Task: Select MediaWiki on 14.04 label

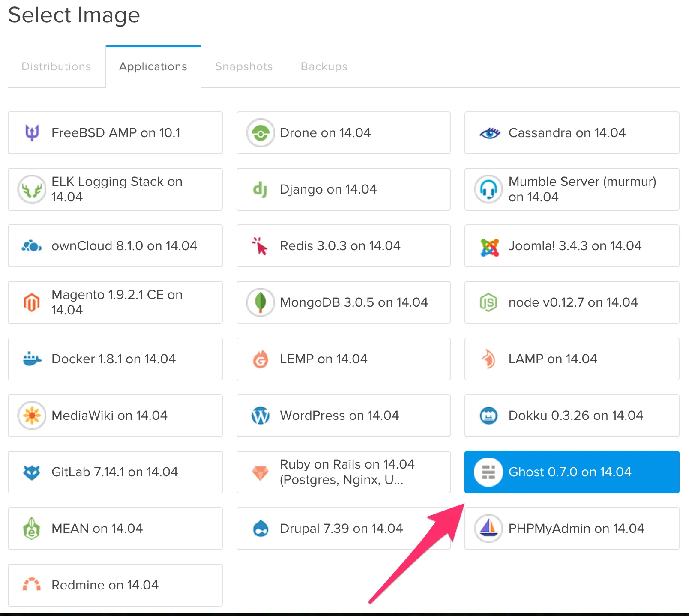Action: [109, 416]
